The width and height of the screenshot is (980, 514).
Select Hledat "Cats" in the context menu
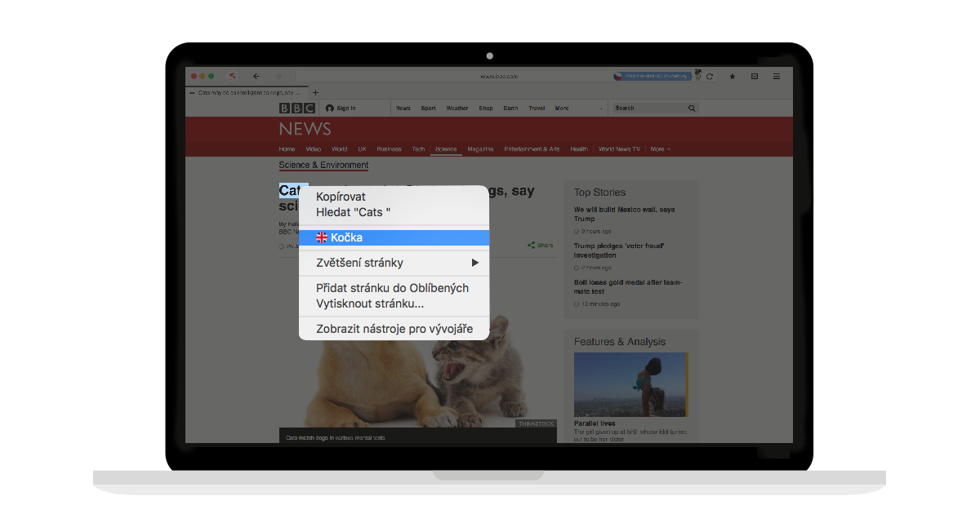point(353,212)
